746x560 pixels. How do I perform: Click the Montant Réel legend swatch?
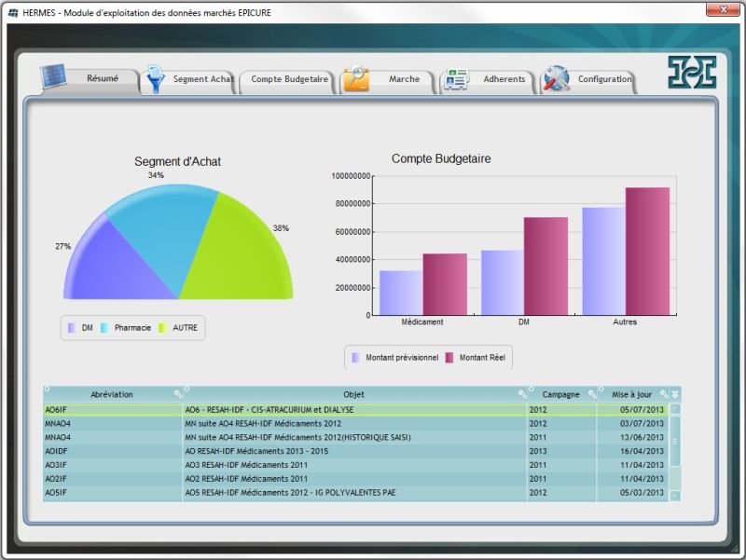pos(449,358)
